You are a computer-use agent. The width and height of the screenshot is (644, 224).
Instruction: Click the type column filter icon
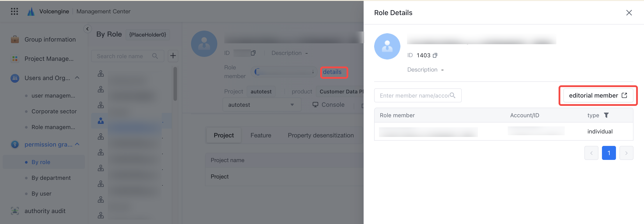pyautogui.click(x=606, y=115)
